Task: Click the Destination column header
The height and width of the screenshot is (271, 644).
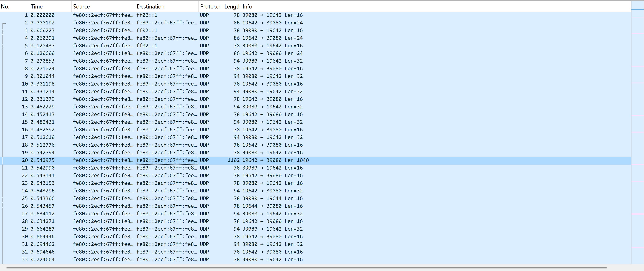Action: pyautogui.click(x=150, y=6)
